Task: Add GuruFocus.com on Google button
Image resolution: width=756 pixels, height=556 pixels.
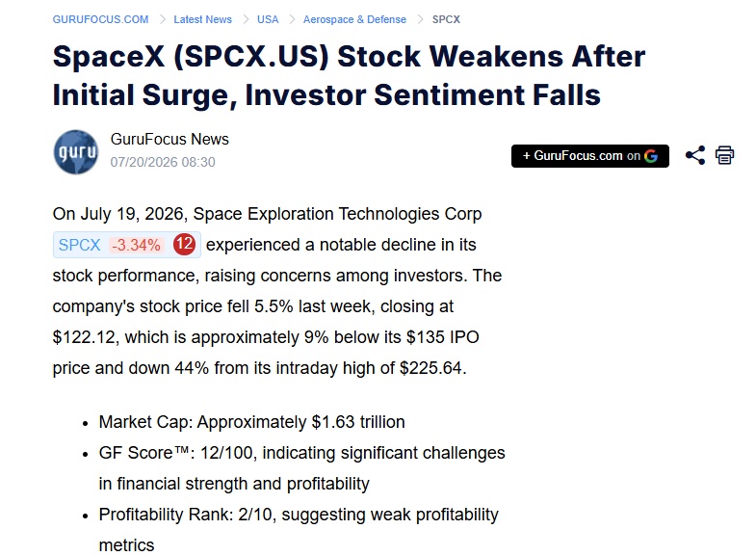Action: tap(590, 156)
